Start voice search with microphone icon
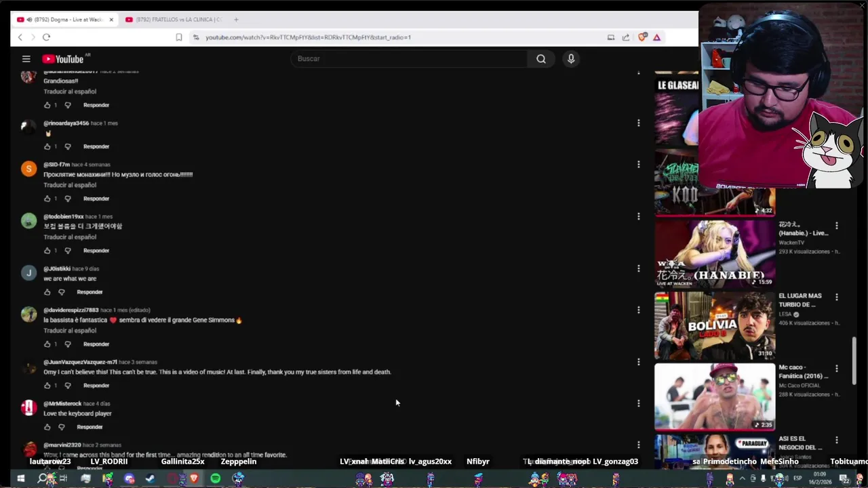This screenshot has width=868, height=488. click(571, 59)
